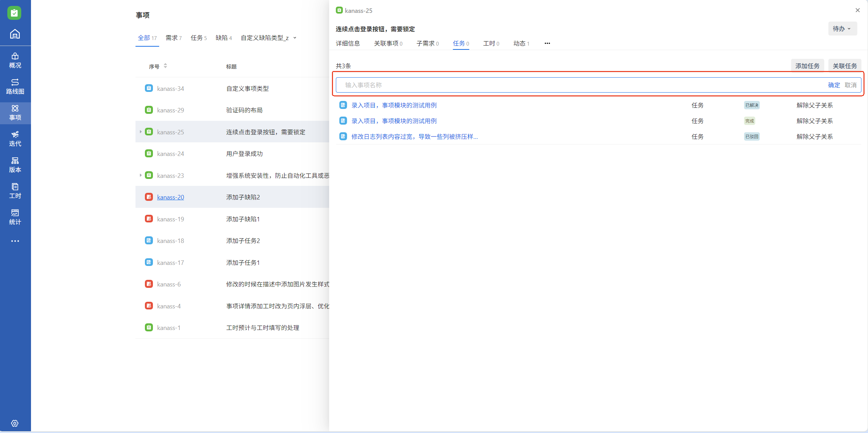
Task: Open the 概况 overview sidebar icon
Action: point(15,60)
